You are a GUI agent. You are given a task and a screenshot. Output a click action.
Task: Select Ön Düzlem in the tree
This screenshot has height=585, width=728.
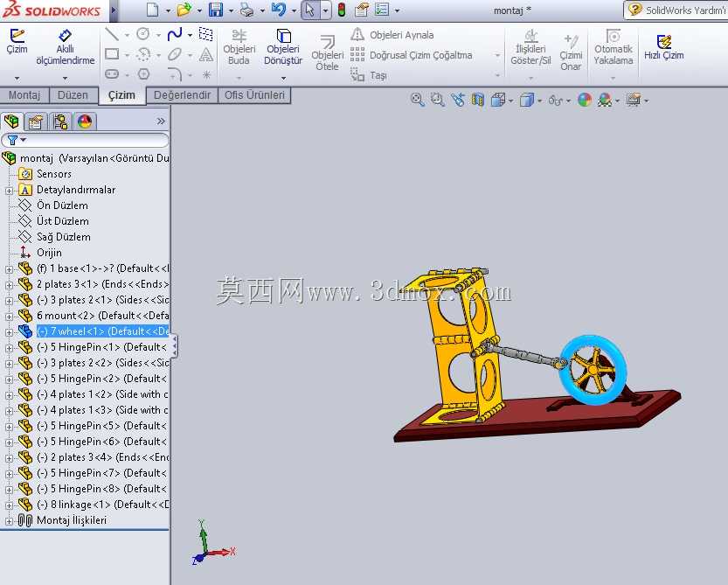pos(62,205)
